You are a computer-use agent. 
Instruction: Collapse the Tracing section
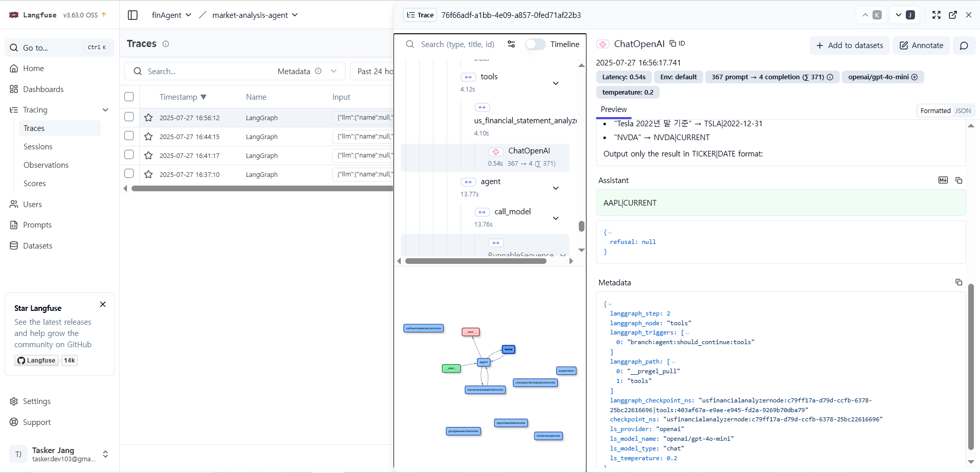(x=105, y=110)
